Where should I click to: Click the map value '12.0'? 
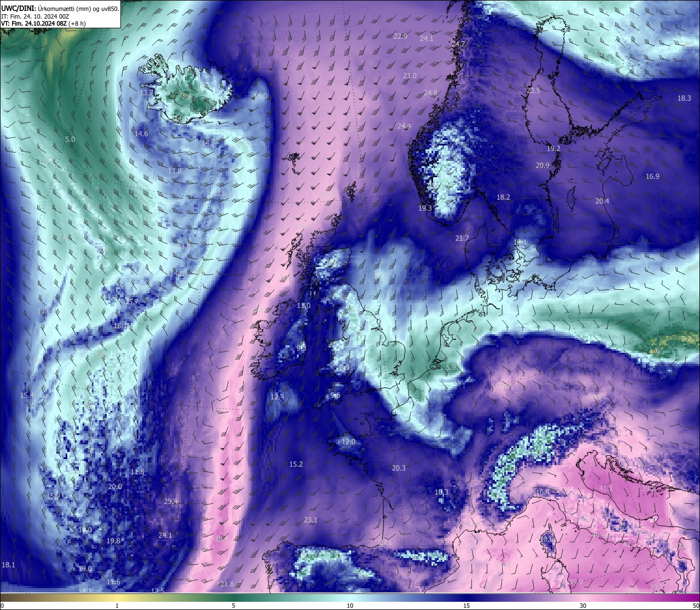coord(348,441)
